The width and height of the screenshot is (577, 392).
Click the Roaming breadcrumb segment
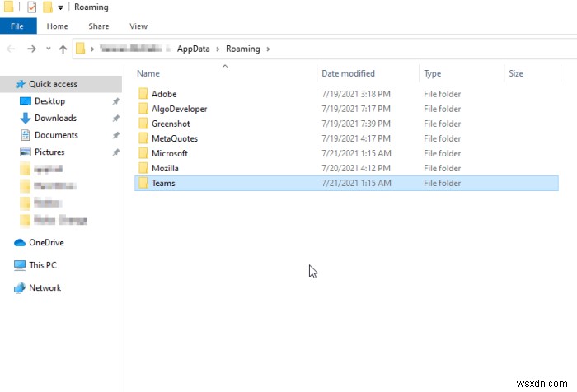click(x=243, y=49)
